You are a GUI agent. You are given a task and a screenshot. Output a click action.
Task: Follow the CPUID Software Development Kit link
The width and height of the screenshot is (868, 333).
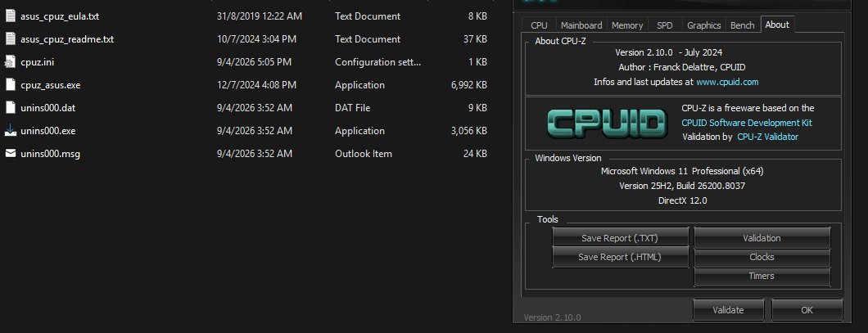pos(747,123)
